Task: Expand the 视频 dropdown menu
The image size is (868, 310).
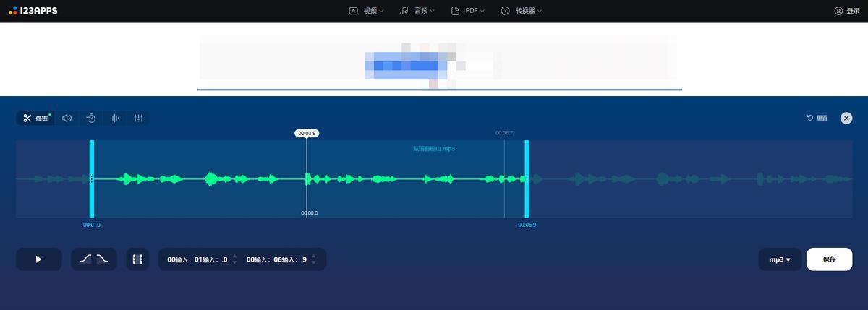Action: (366, 11)
